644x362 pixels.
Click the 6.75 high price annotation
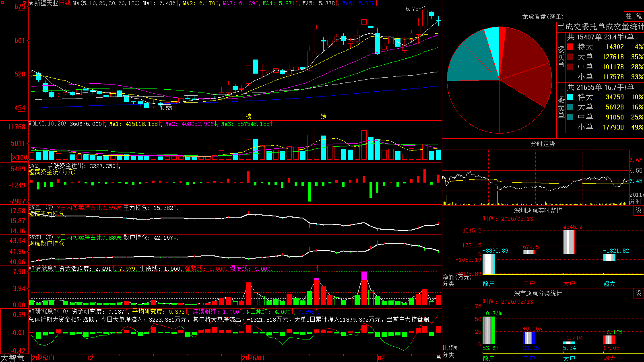pyautogui.click(x=412, y=9)
